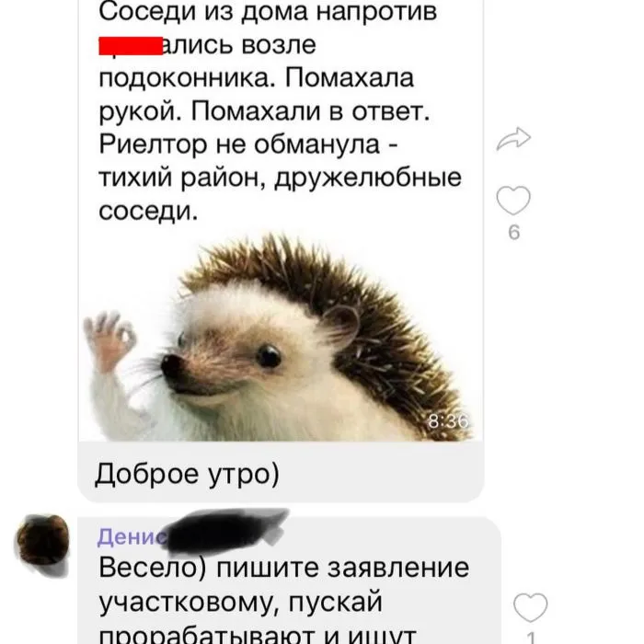Viewport: 644px width, 644px height.
Task: Tap the line "рукой. Помахали в ответ."
Action: (x=265, y=111)
